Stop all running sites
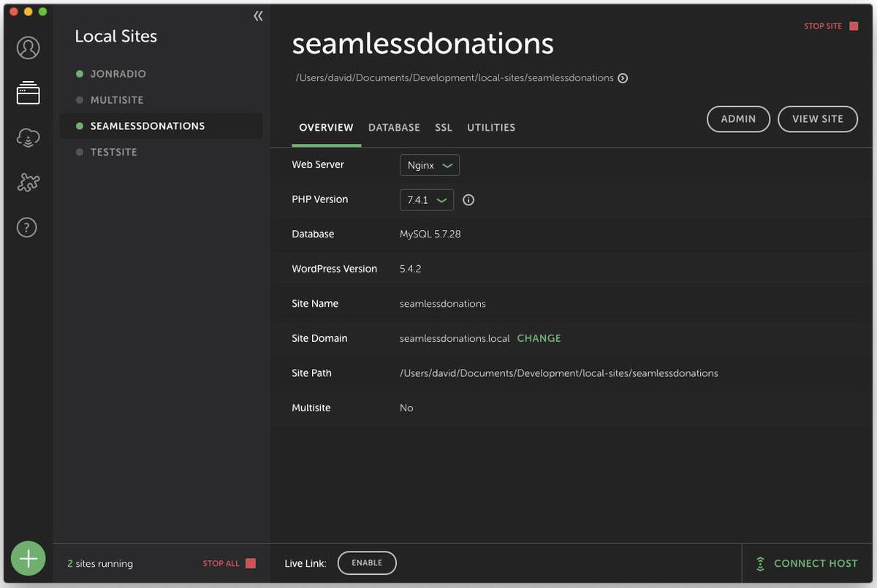 (229, 563)
